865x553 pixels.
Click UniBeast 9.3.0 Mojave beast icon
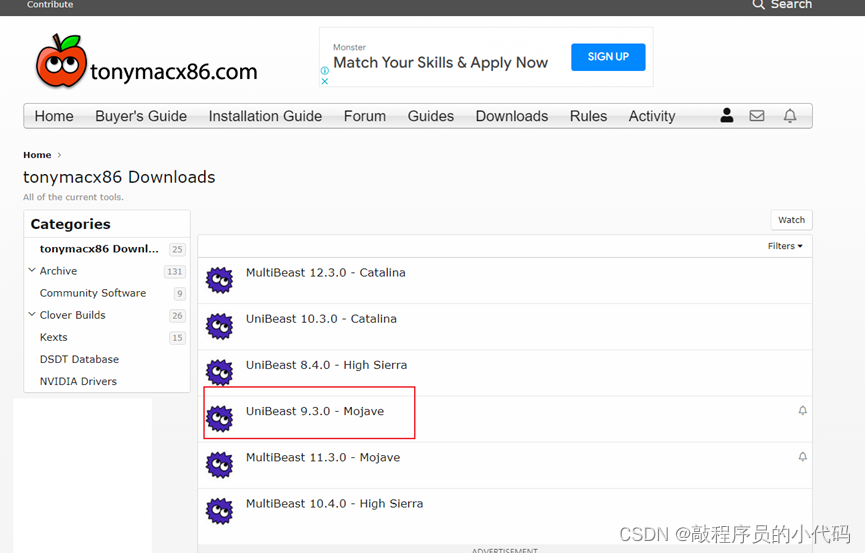pos(220,419)
